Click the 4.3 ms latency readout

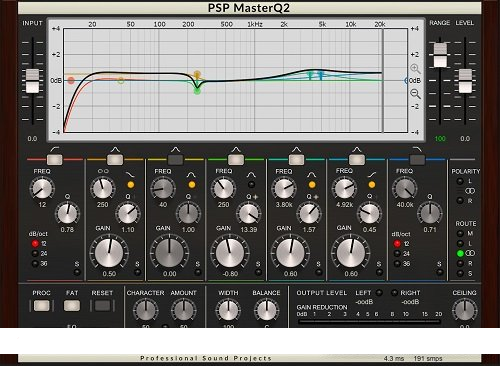(393, 359)
